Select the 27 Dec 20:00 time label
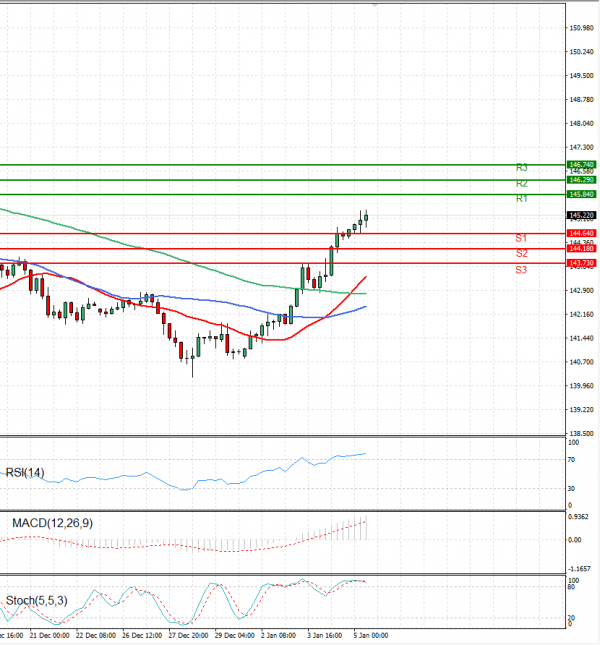The width and height of the screenshot is (600, 645). tap(188, 636)
